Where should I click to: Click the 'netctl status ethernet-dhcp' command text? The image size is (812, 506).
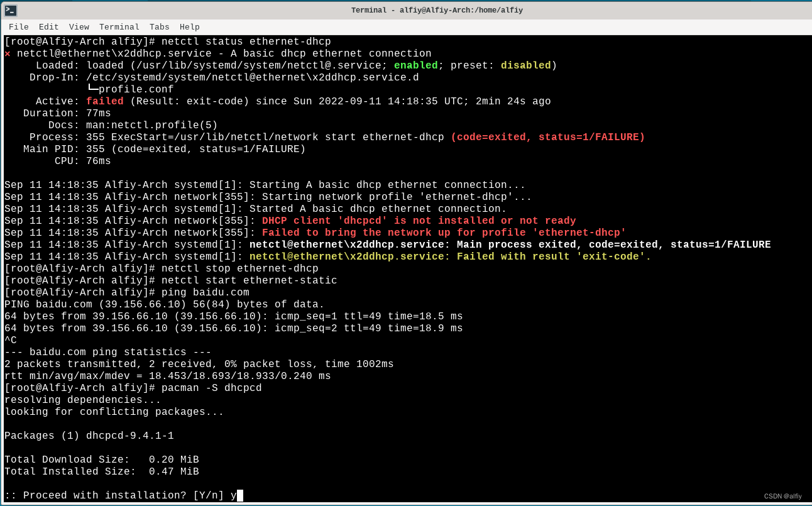click(246, 41)
